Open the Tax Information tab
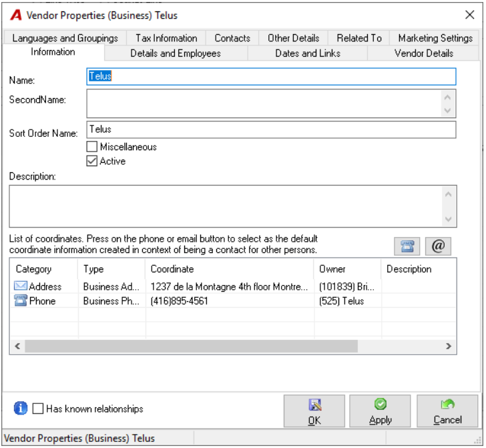Image resolution: width=486 pixels, height=448 pixels. click(x=166, y=38)
